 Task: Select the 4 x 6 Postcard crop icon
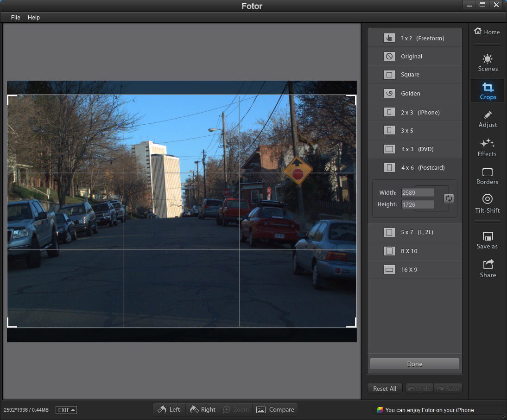click(x=389, y=167)
